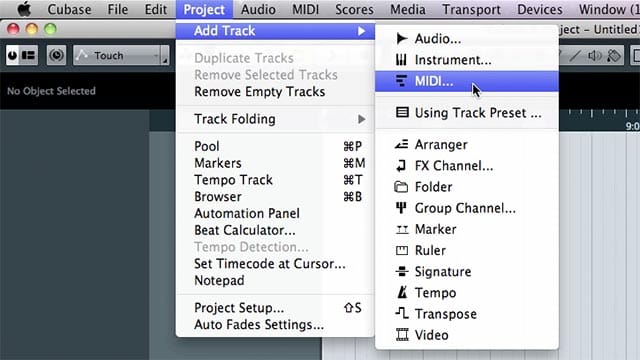Image resolution: width=640 pixels, height=360 pixels.
Task: Select the Audio track icon in the submenu
Action: (x=402, y=38)
